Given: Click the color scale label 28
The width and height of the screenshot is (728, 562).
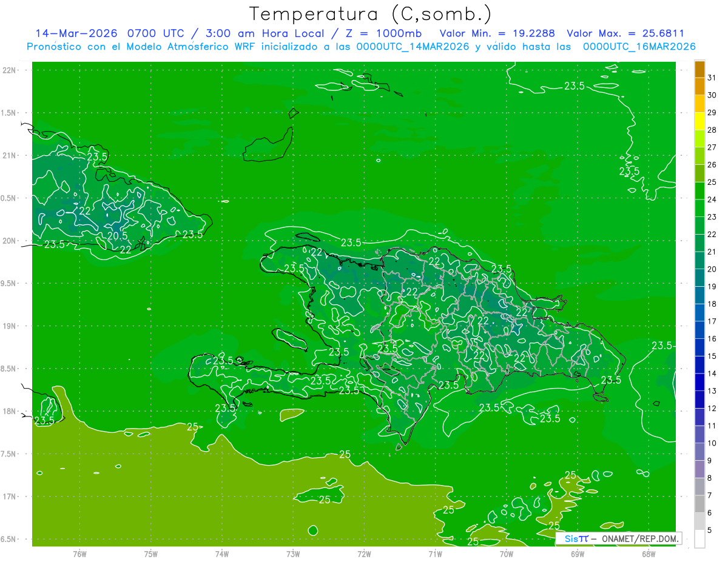Looking at the screenshot, I should [712, 130].
